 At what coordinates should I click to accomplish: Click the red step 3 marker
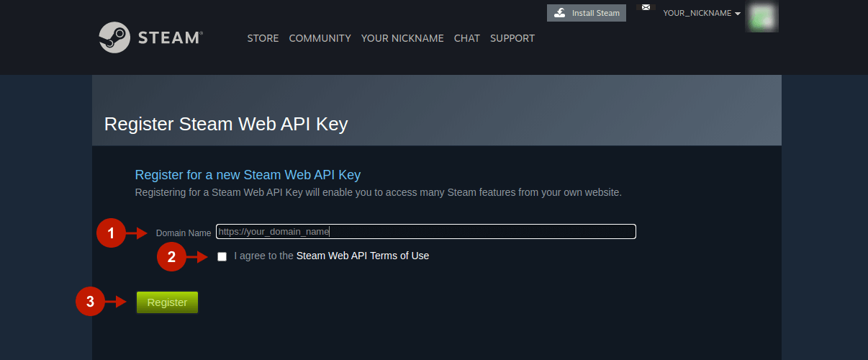(x=90, y=302)
